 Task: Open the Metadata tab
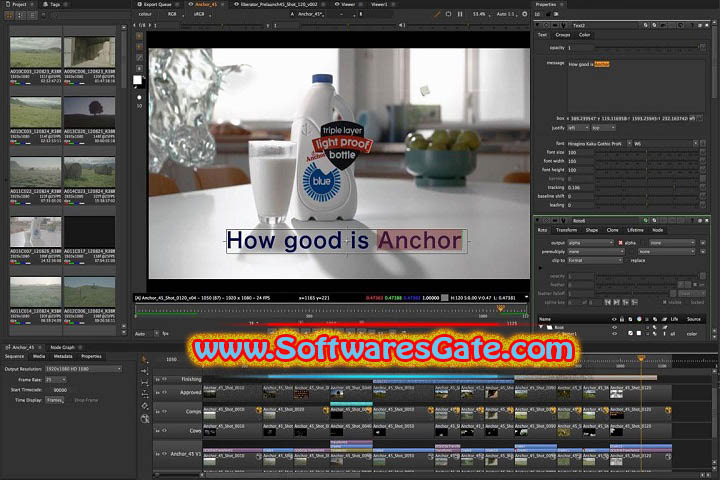(62, 356)
